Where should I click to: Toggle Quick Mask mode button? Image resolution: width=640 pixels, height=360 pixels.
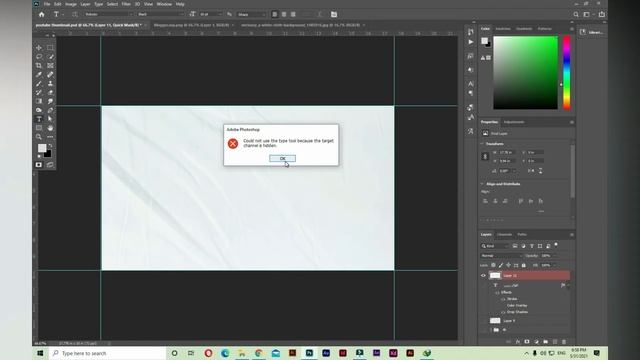39,165
